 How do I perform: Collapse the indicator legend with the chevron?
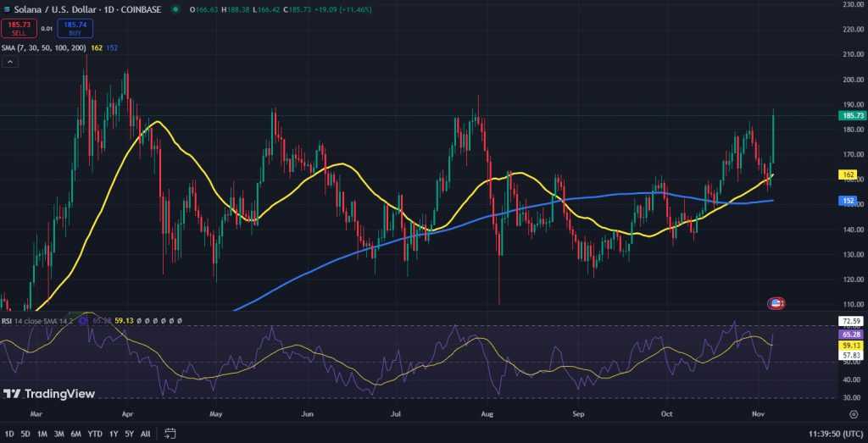coord(10,62)
